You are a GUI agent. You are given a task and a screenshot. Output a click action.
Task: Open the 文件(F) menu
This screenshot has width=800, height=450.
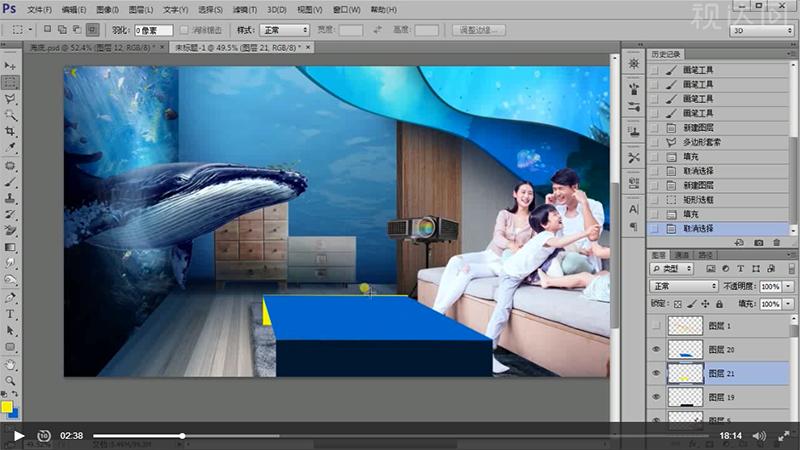(39, 10)
